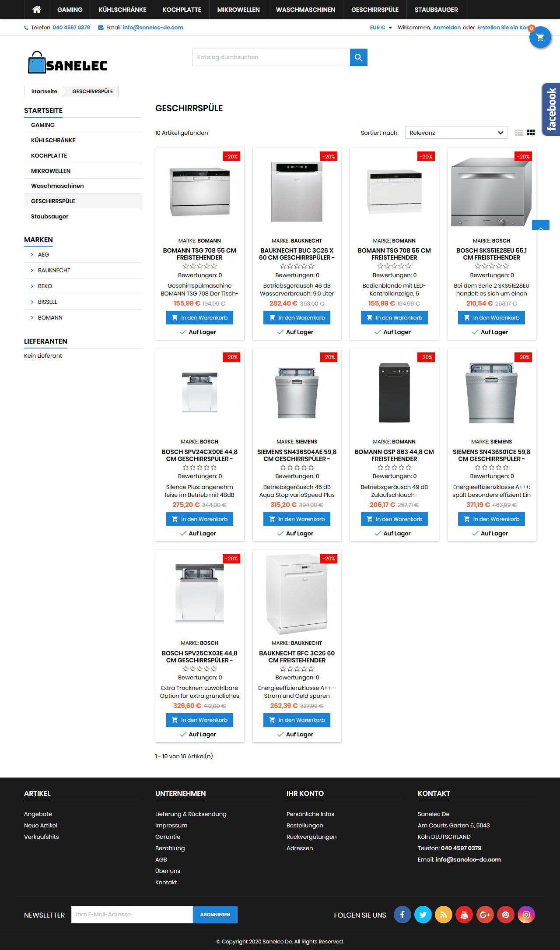Click the home icon in the top navigation

[37, 9]
